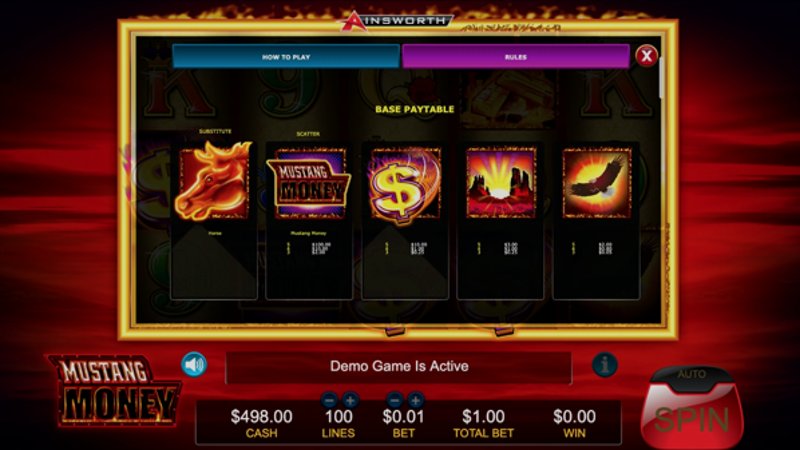Open the info button
The height and width of the screenshot is (450, 800).
tap(605, 365)
